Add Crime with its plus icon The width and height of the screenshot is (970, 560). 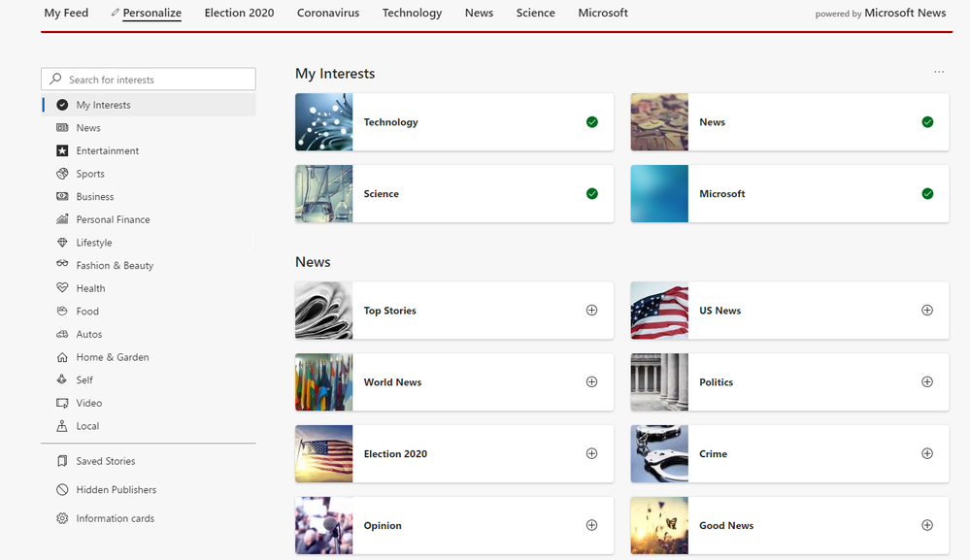pyautogui.click(x=927, y=453)
